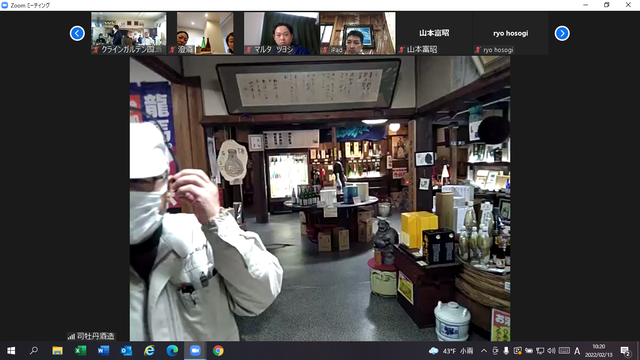The image size is (640, 360).
Task: Expand the hidden system tray icons
Action: tap(484, 351)
